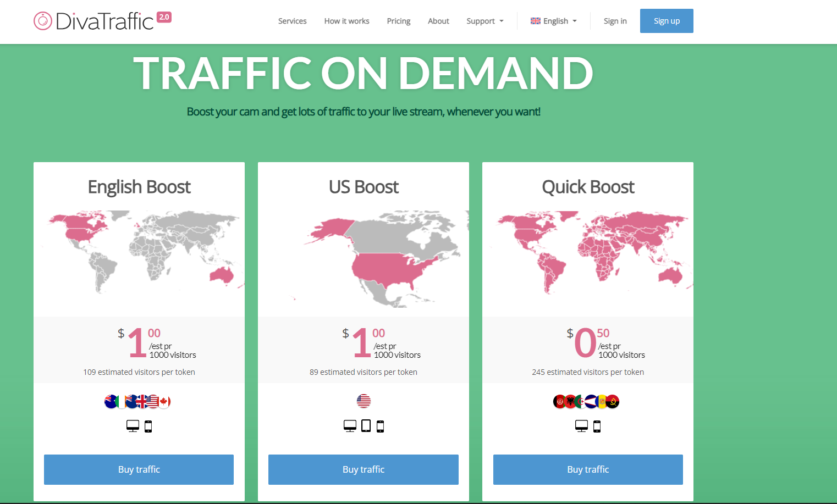This screenshot has height=504, width=837.
Task: Click the USA flag in English Boost flags row
Action: pos(153,401)
